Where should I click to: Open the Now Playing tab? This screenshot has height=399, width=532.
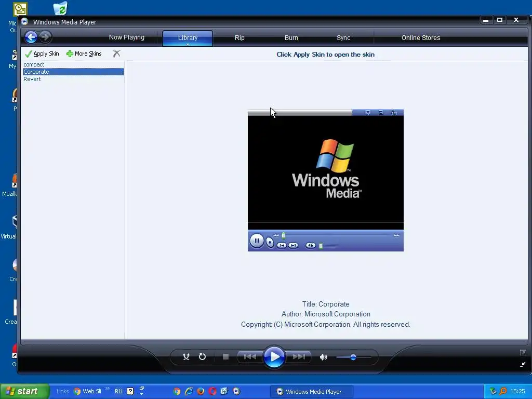point(127,37)
